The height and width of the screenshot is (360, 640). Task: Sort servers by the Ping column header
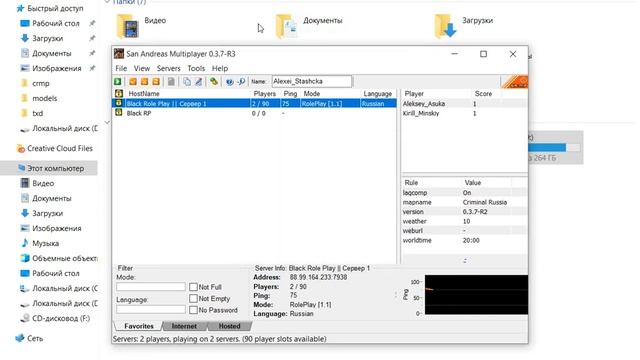point(290,93)
